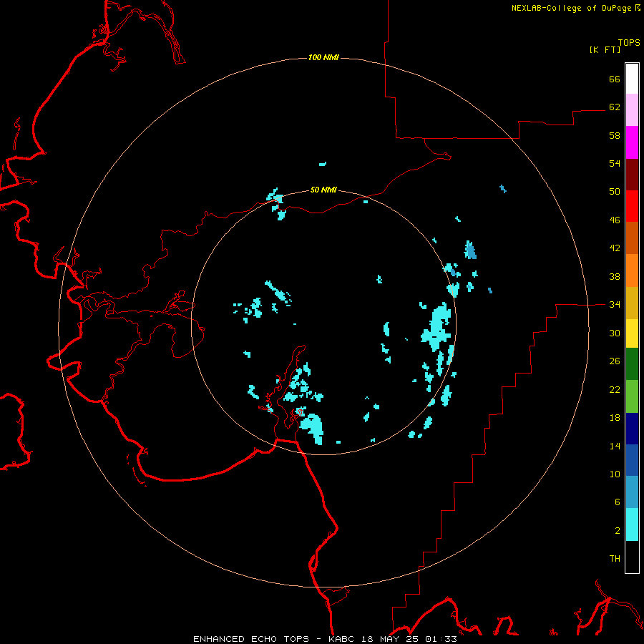Click the bright red legend swatch
644x644 pixels.
(632, 206)
